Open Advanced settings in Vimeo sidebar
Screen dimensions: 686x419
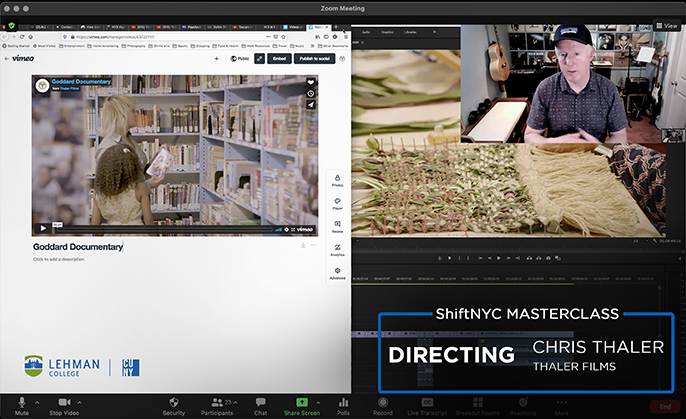pos(337,273)
